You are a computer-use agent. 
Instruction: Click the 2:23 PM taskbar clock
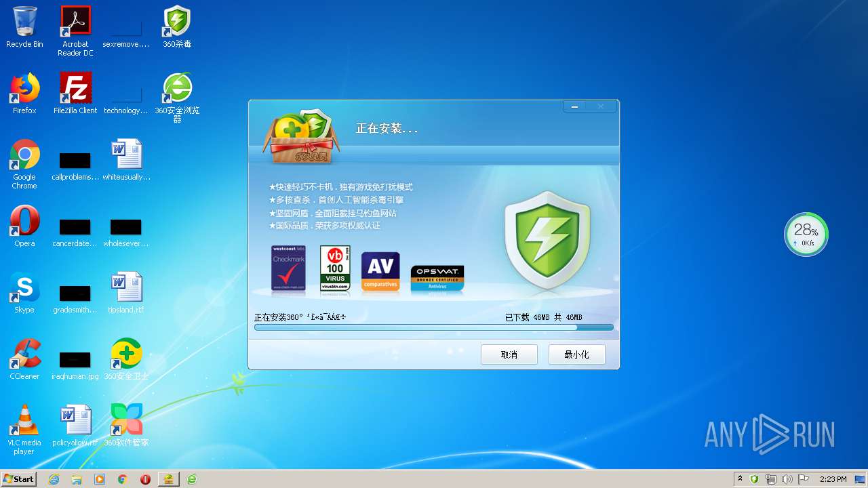(833, 479)
